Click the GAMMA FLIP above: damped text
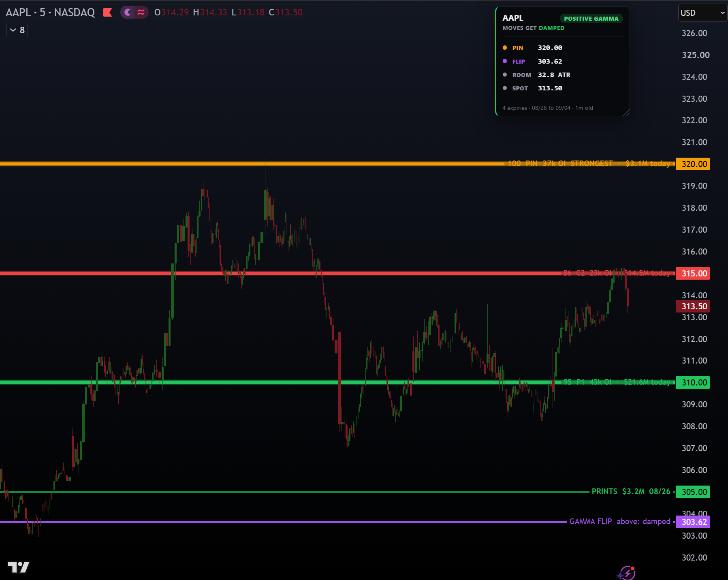 click(620, 521)
